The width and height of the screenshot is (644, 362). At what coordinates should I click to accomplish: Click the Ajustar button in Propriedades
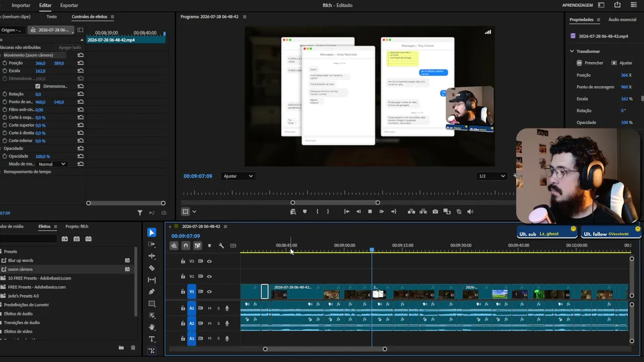[622, 63]
